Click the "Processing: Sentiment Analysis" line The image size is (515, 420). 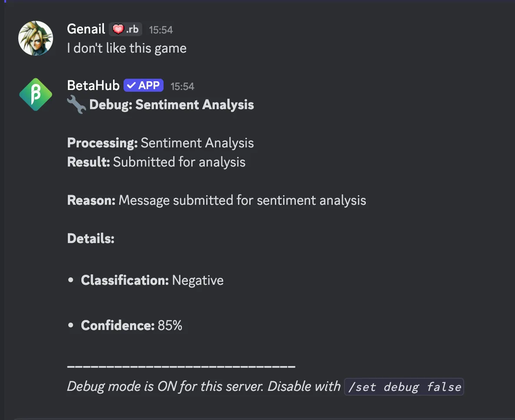tap(161, 143)
